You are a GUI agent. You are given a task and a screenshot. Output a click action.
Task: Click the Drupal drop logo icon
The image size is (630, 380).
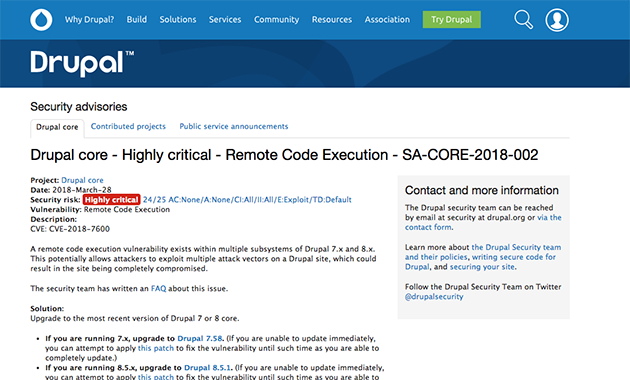(41, 20)
